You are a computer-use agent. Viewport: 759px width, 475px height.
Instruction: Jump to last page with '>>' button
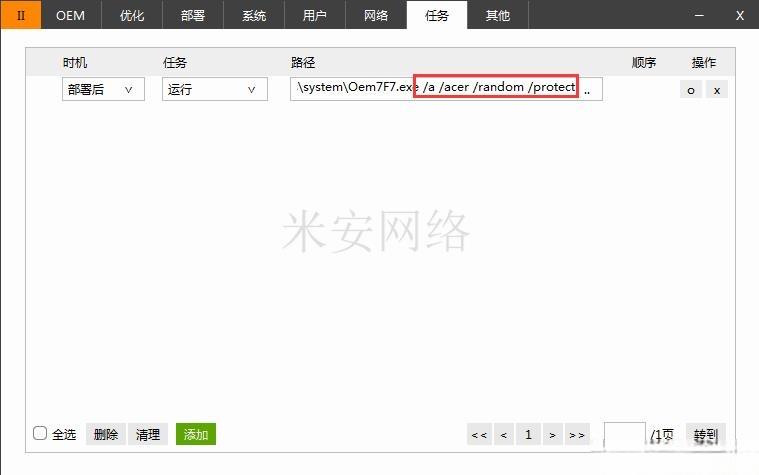point(577,435)
